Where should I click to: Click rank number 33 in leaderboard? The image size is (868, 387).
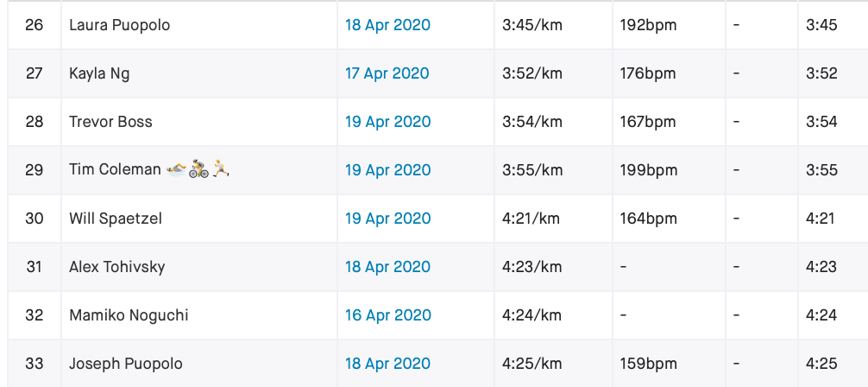[35, 364]
